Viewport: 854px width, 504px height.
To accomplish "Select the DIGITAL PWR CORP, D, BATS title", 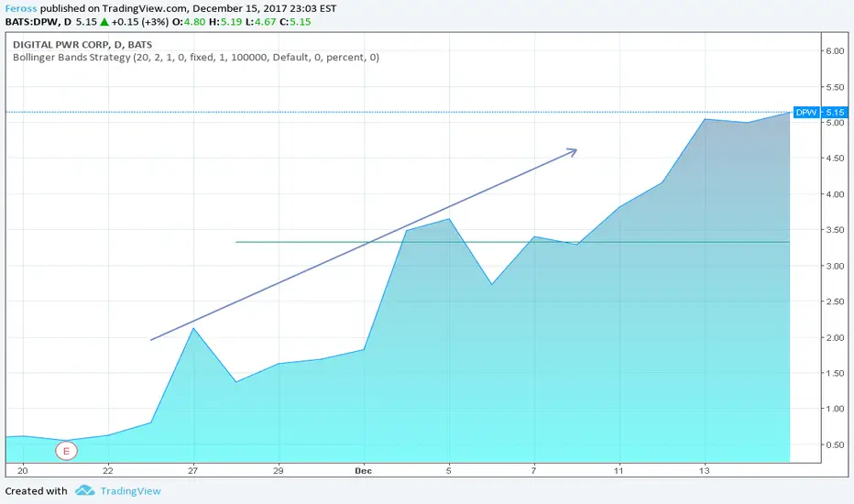I will pos(82,45).
